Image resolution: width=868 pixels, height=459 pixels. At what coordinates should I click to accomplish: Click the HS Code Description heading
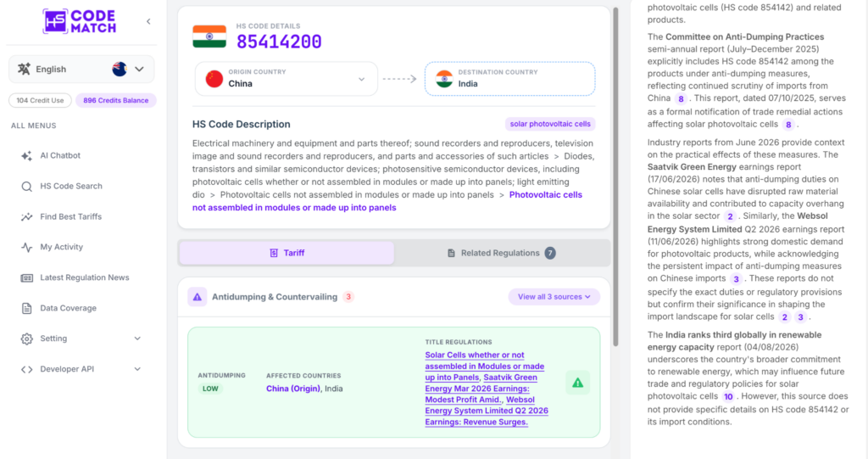point(242,124)
